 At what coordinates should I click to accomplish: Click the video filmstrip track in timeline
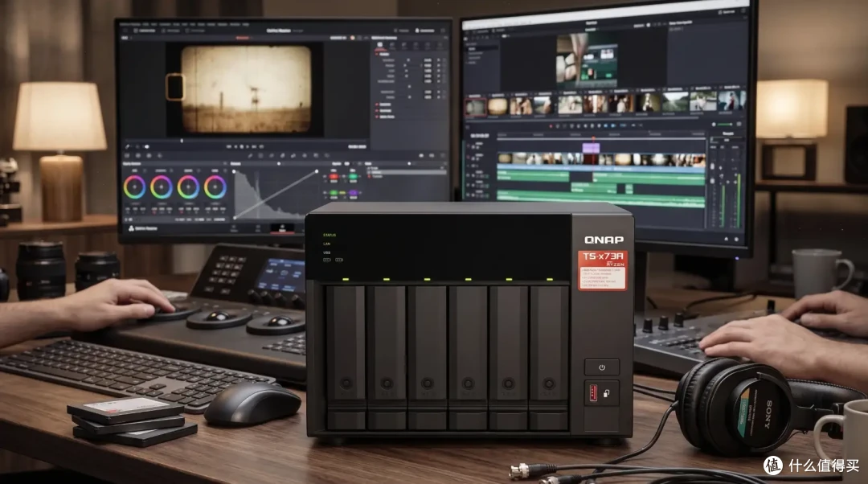[600, 160]
